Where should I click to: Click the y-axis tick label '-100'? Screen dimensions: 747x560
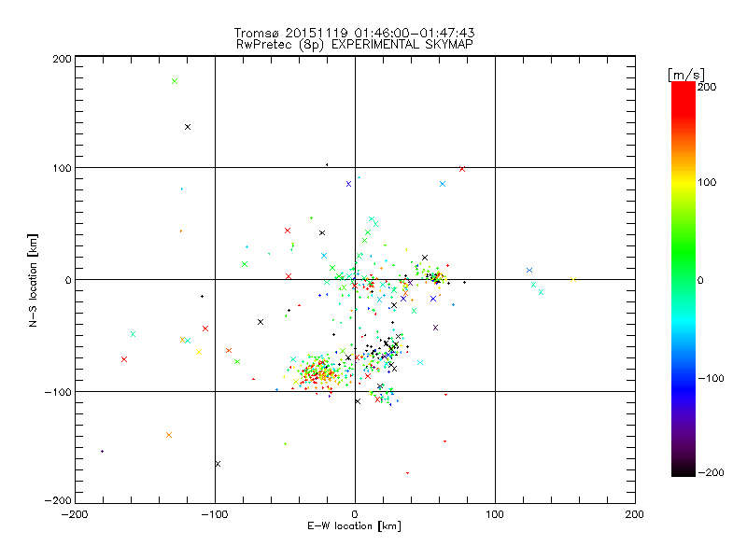[58, 392]
